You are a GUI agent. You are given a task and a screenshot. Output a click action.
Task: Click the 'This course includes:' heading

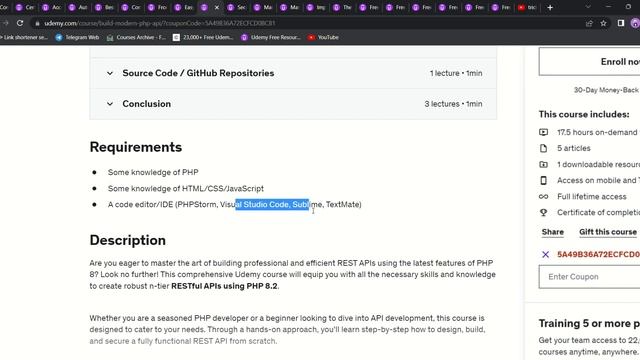click(x=584, y=114)
